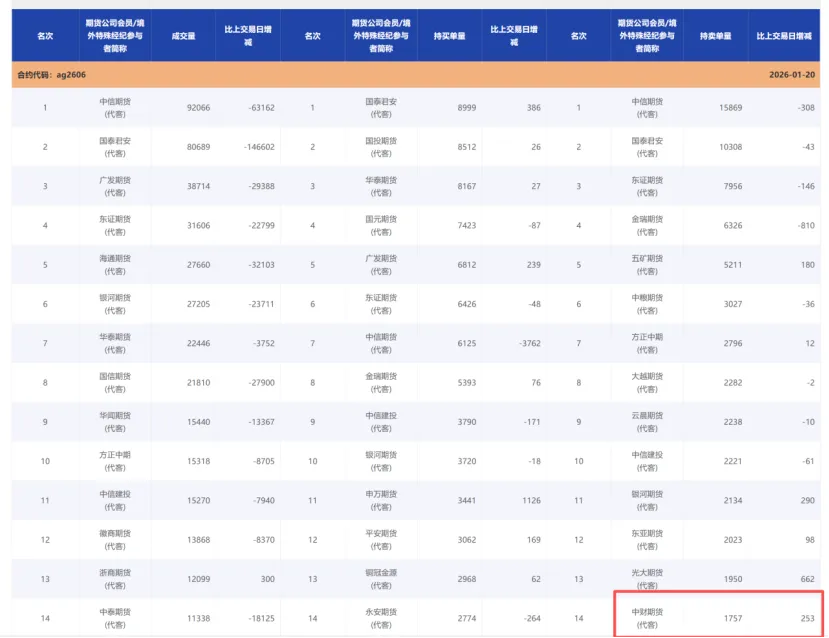Screen dimensions: 829x638
Task: Click 永安期货 in the long position ranking
Action: [x=382, y=618]
